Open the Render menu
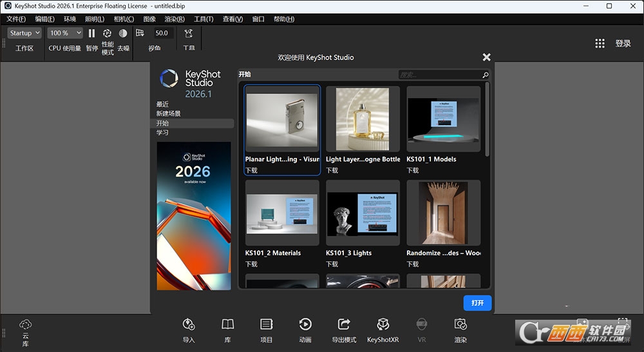The height and width of the screenshot is (352, 644). pos(175,19)
